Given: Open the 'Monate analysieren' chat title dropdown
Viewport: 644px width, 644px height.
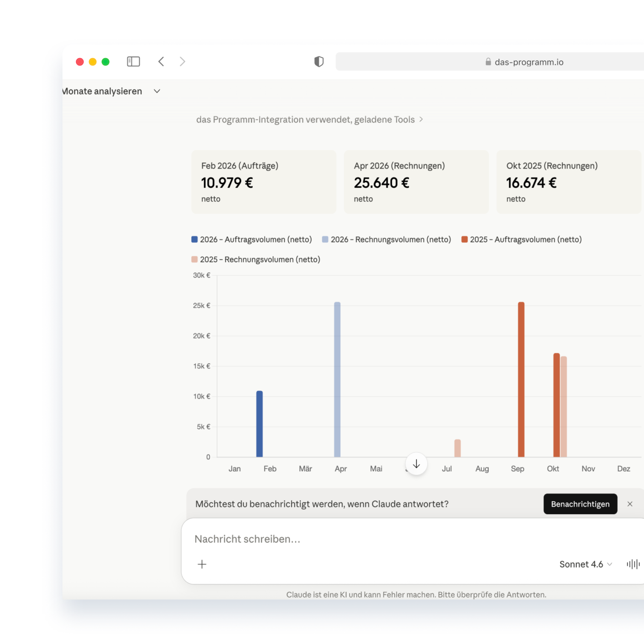Looking at the screenshot, I should click(157, 91).
